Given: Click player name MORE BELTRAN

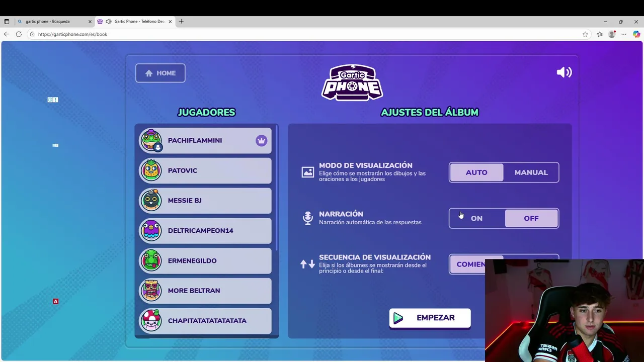Looking at the screenshot, I should (x=194, y=291).
